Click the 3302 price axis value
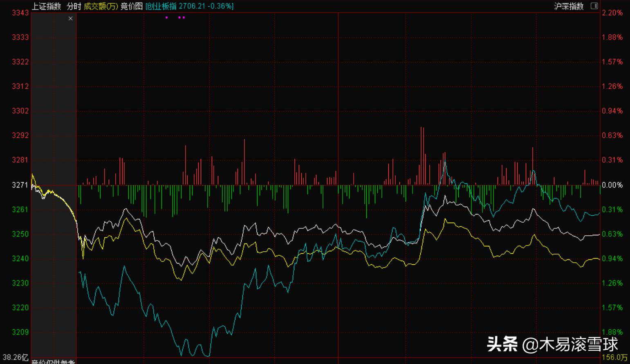Viewport: 630px width, 364px height. (x=20, y=111)
